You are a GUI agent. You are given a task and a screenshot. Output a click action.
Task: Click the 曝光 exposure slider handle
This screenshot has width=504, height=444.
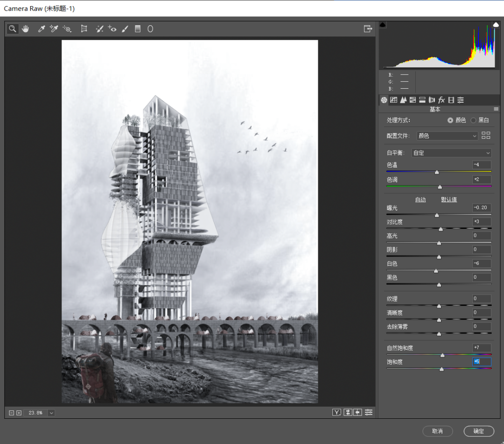tap(437, 215)
